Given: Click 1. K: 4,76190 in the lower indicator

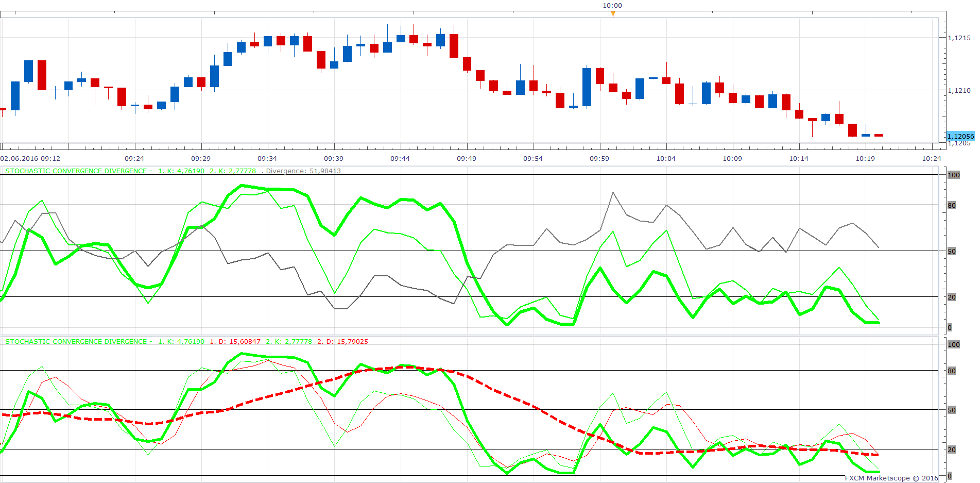Looking at the screenshot, I should [181, 341].
